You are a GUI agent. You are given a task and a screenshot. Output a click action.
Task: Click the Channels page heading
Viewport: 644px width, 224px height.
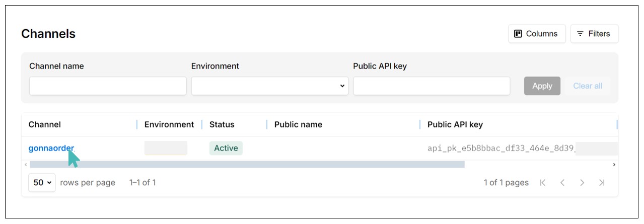[x=48, y=34]
